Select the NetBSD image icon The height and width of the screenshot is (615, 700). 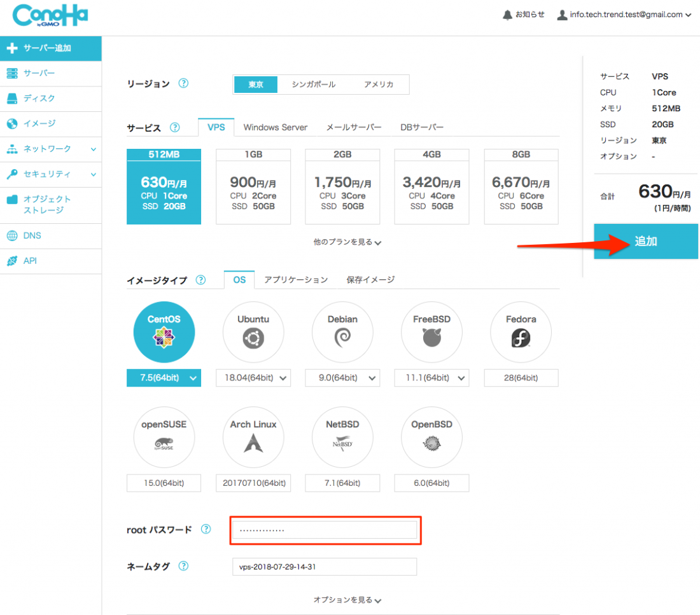pos(342,437)
